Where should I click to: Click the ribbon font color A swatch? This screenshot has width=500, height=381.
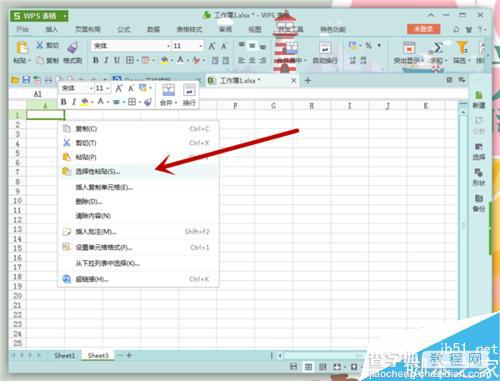tap(180, 60)
